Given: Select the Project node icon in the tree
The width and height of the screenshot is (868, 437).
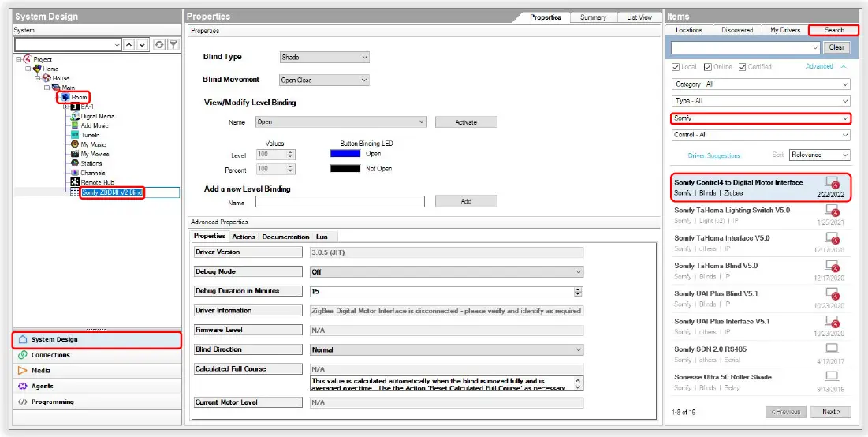Looking at the screenshot, I should pos(28,58).
